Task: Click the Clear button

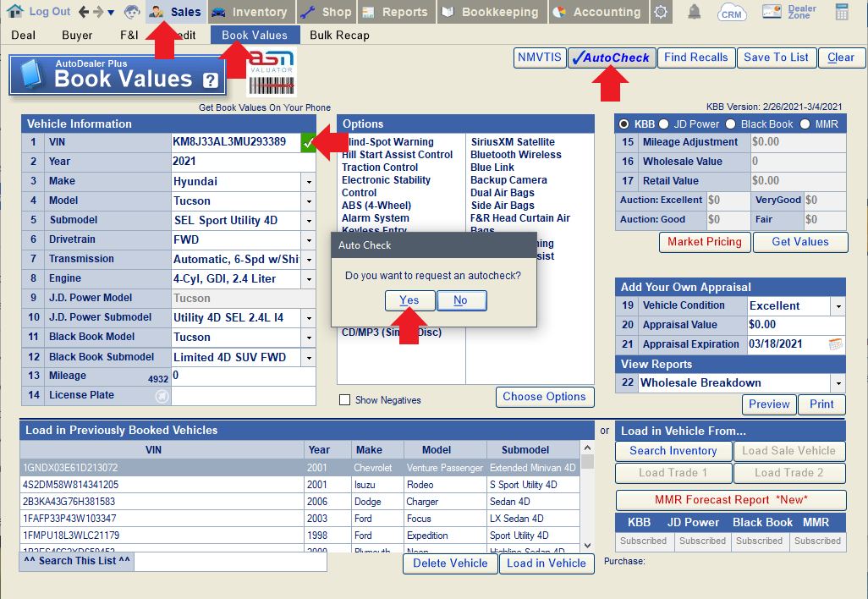Action: point(840,57)
